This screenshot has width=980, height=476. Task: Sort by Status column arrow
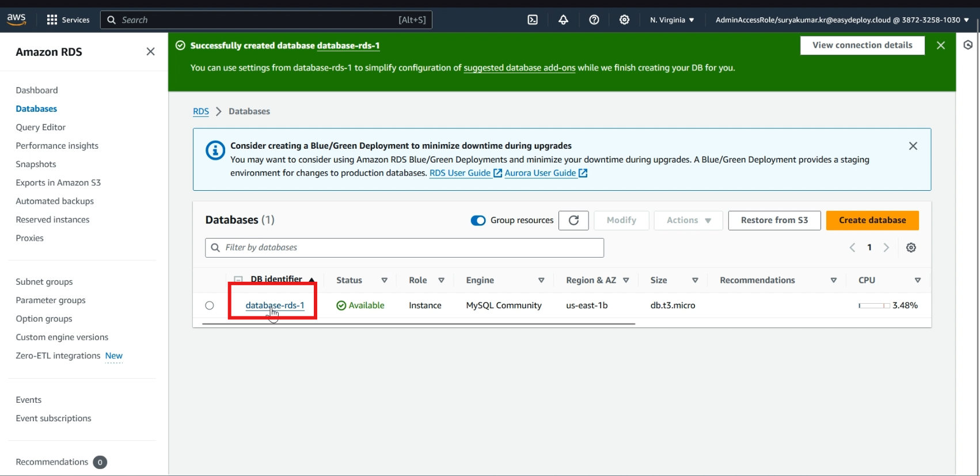(384, 280)
